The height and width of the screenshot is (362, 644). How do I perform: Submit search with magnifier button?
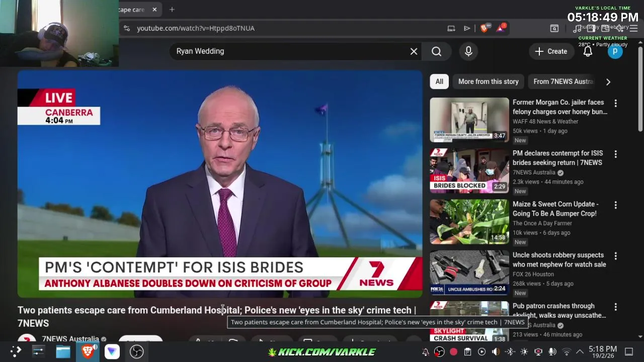coord(436,51)
